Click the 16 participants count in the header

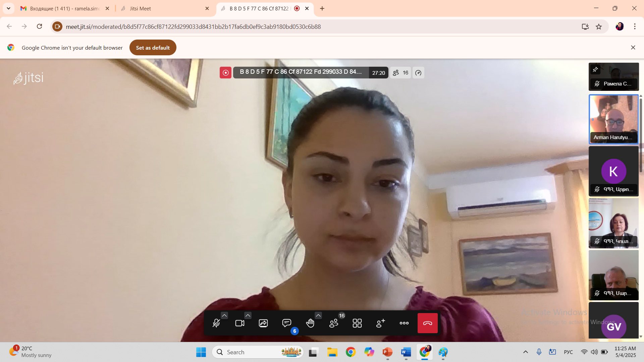click(x=401, y=73)
